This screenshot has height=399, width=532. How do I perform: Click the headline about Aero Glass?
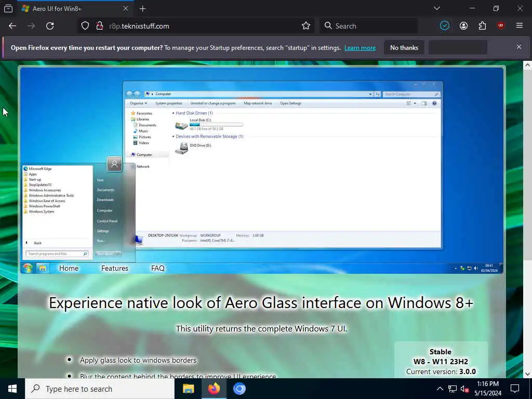[261, 303]
